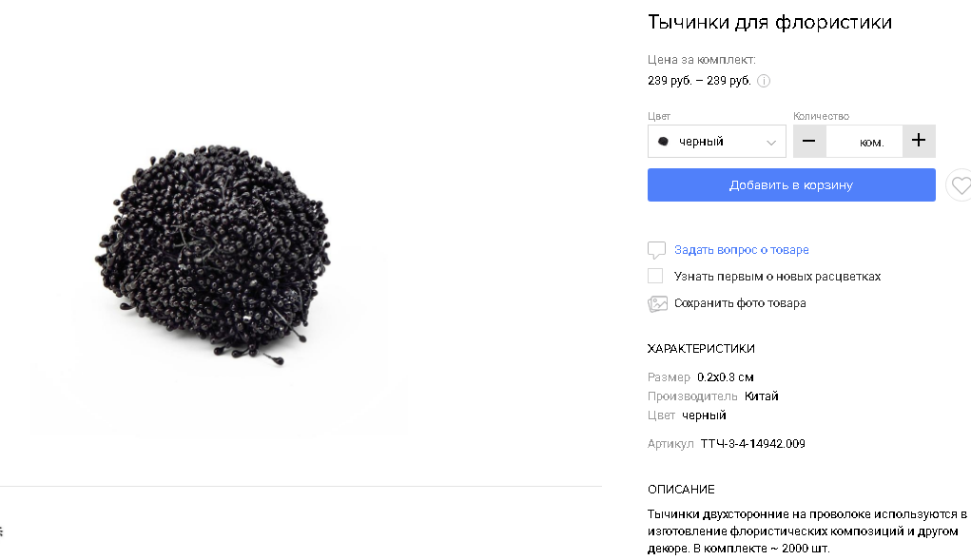Click the black stamens product image
Screen dimensions: 971x560
coord(212,254)
